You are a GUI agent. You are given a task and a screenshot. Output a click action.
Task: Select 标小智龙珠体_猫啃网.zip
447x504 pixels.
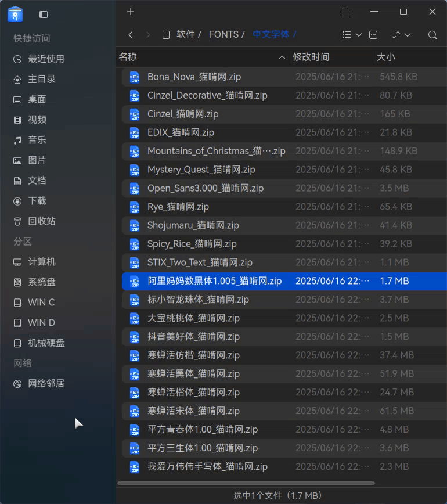(x=284, y=300)
